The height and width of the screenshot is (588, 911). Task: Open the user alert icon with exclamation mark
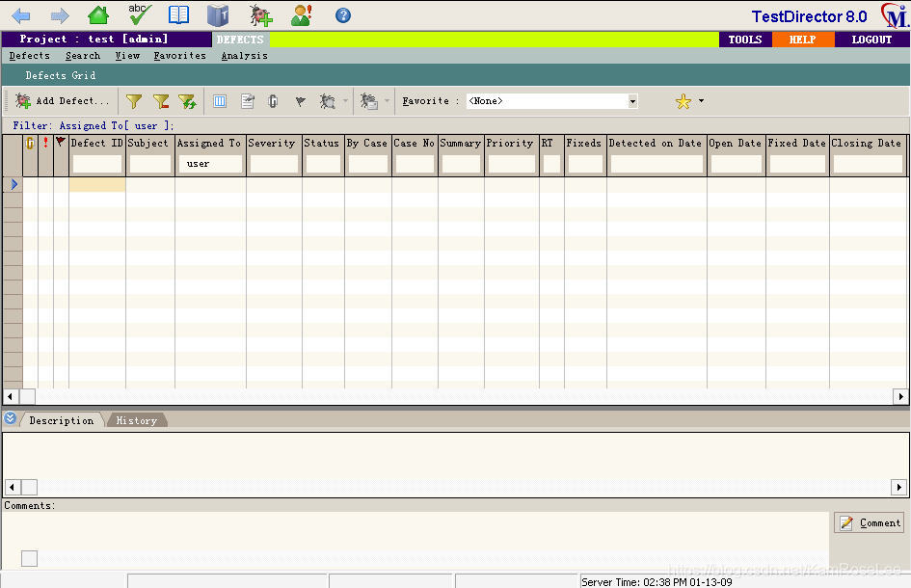point(302,15)
